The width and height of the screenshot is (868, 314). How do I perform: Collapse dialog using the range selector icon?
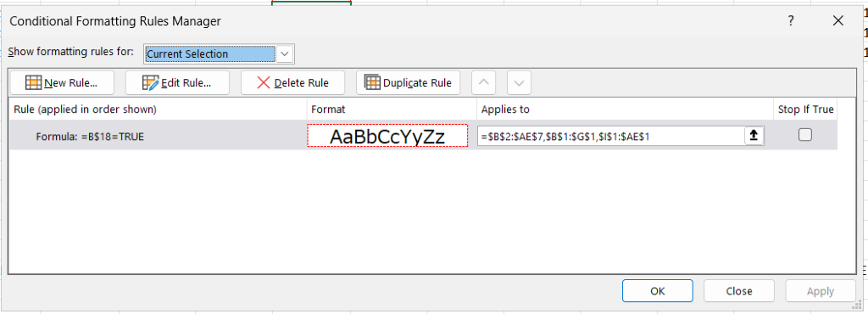(754, 135)
